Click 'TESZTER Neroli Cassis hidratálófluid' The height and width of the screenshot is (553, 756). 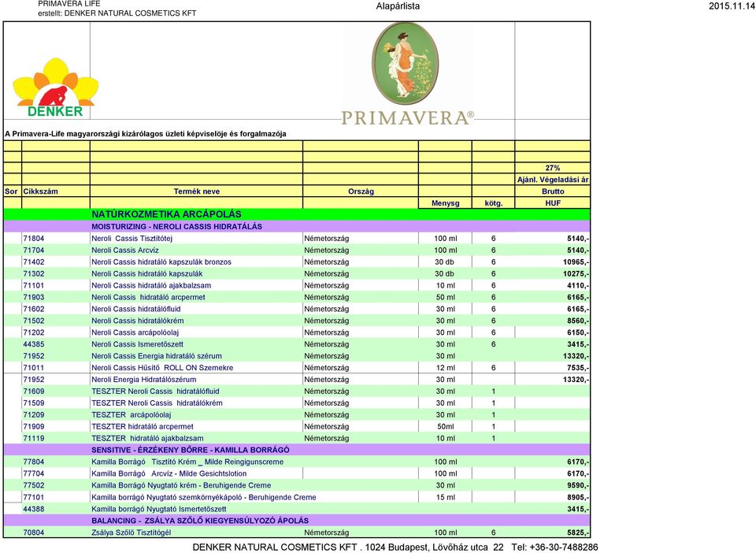coord(155,392)
